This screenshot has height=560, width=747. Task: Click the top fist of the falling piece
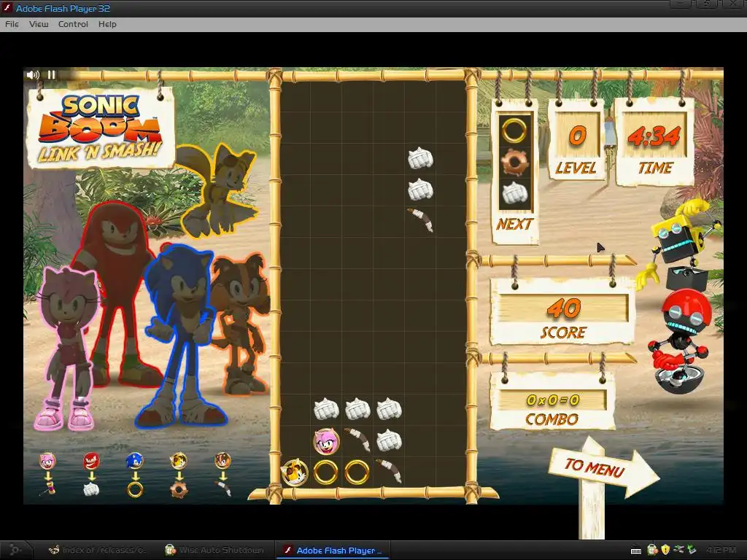coord(420,158)
